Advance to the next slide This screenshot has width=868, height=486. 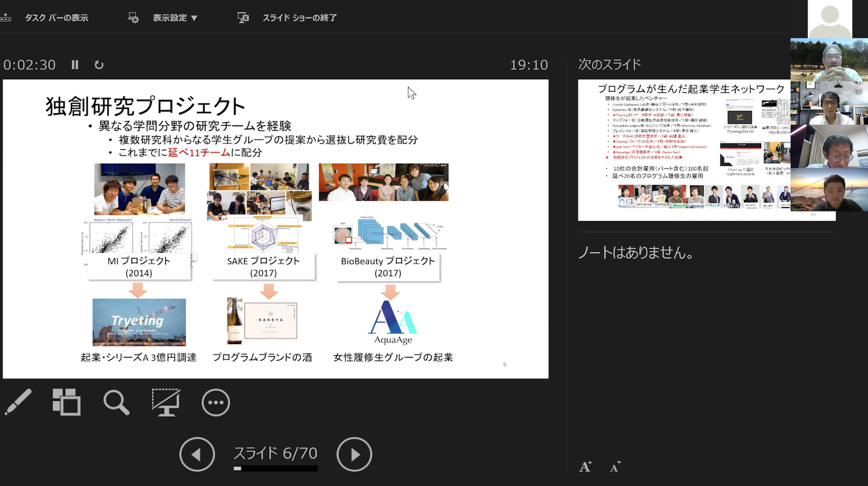pyautogui.click(x=354, y=454)
